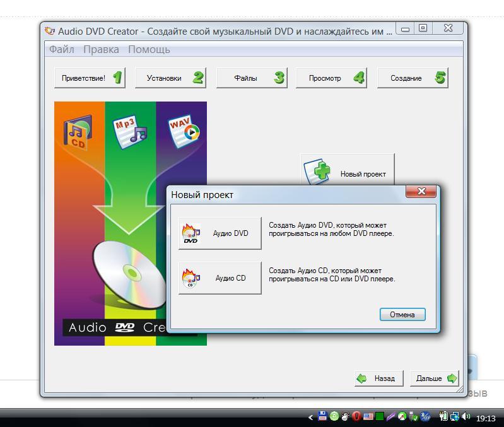Open the Правка menu
The height and width of the screenshot is (427, 504).
point(101,49)
